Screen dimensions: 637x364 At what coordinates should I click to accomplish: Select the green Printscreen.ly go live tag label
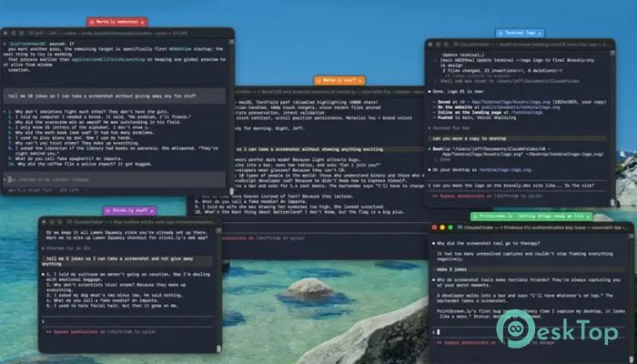[531, 217]
